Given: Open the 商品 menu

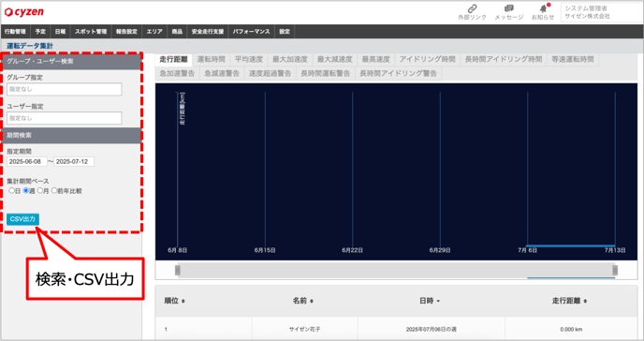Looking at the screenshot, I should coord(177,32).
